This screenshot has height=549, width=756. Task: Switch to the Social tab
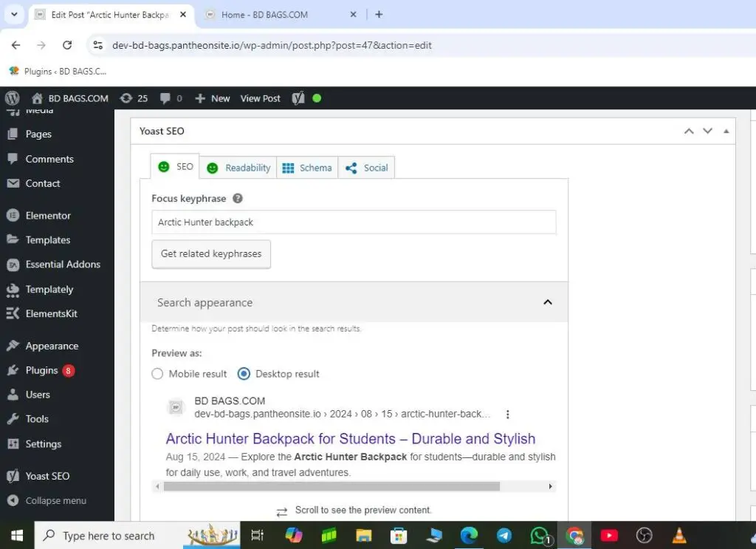tap(366, 168)
